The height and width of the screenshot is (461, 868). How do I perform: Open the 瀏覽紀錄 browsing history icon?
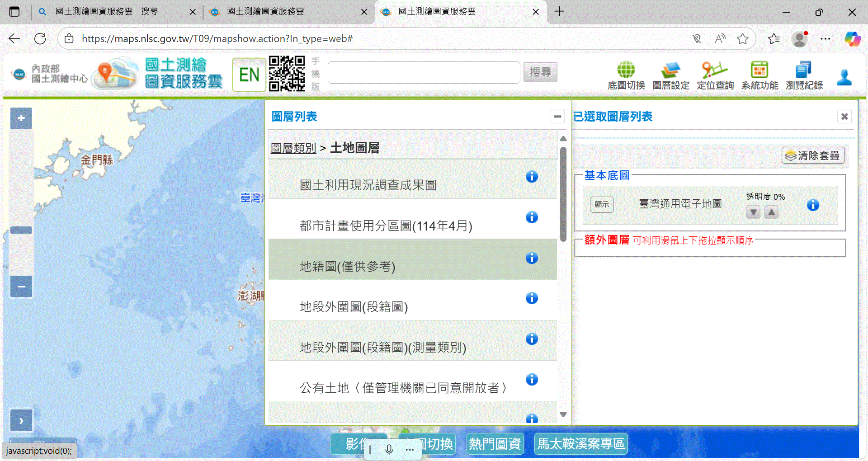tap(804, 75)
